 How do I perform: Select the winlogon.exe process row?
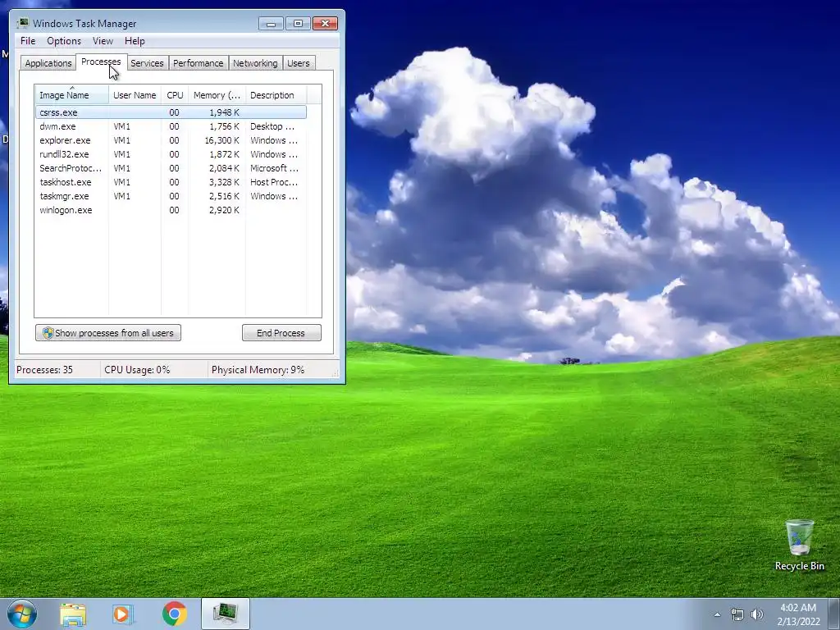coord(171,210)
